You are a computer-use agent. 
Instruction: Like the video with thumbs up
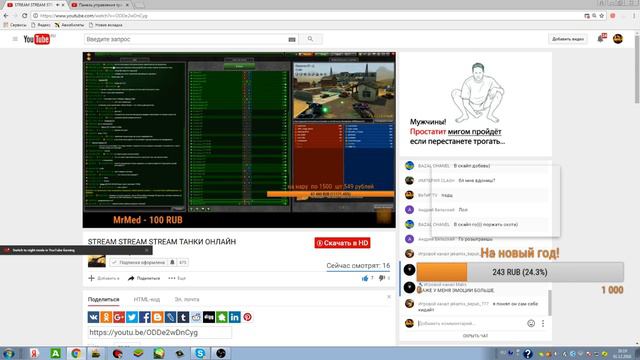pos(365,278)
